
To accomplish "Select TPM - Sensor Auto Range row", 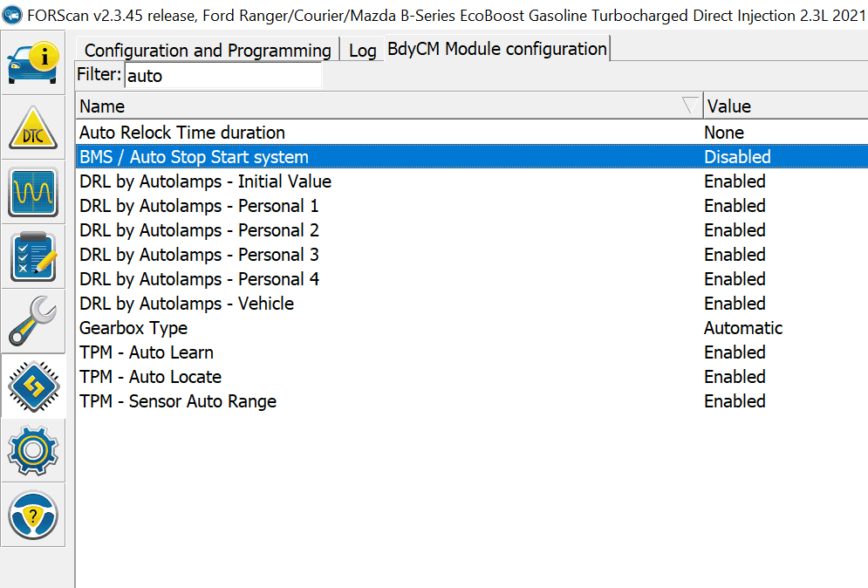I will (472, 400).
